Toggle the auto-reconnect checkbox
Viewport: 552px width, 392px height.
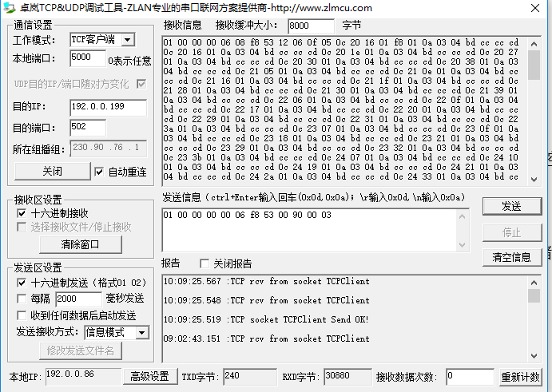point(99,172)
